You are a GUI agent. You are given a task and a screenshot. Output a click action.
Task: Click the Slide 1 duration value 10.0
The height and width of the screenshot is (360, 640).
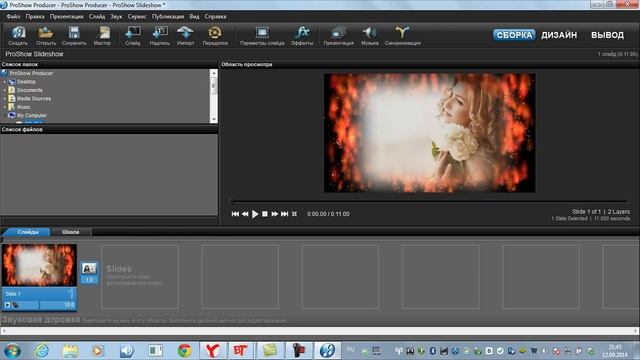pos(69,305)
